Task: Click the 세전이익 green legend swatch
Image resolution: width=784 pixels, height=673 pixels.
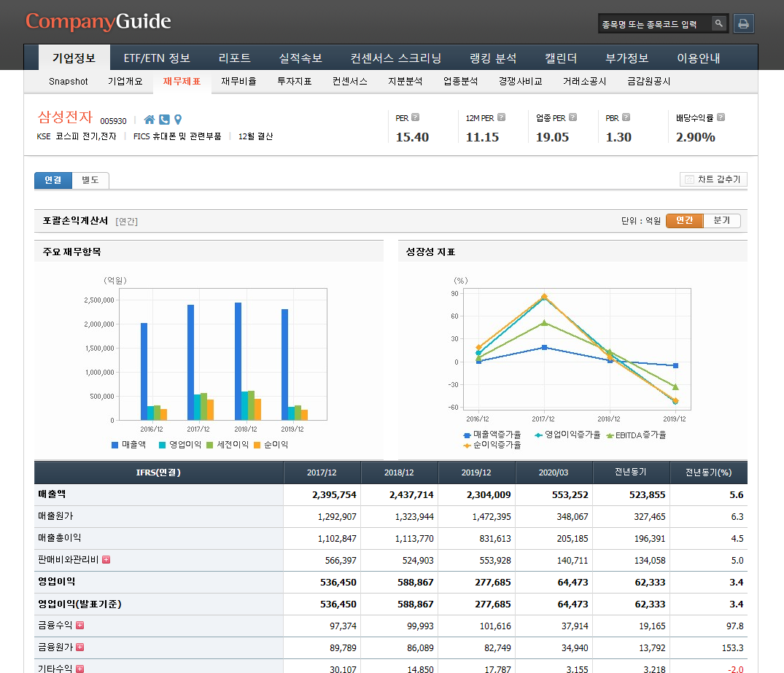Action: pos(209,445)
